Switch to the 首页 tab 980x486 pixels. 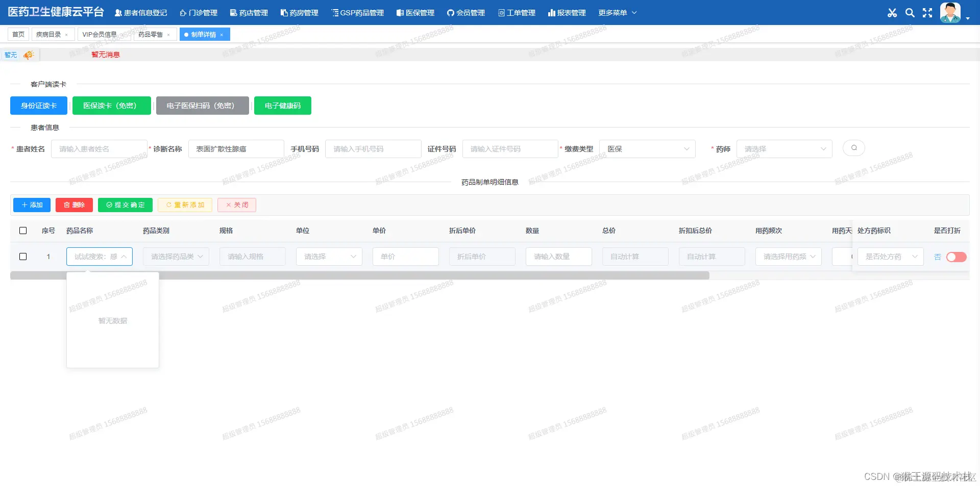(18, 35)
